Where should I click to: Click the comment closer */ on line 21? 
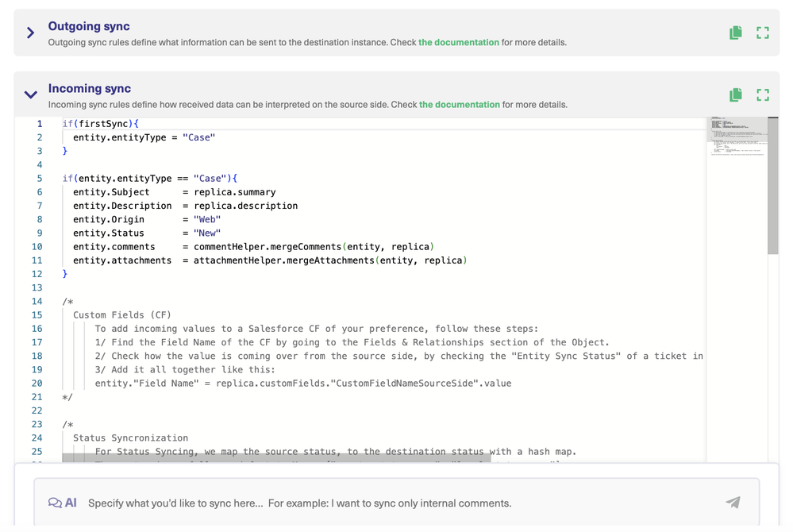[x=67, y=397]
